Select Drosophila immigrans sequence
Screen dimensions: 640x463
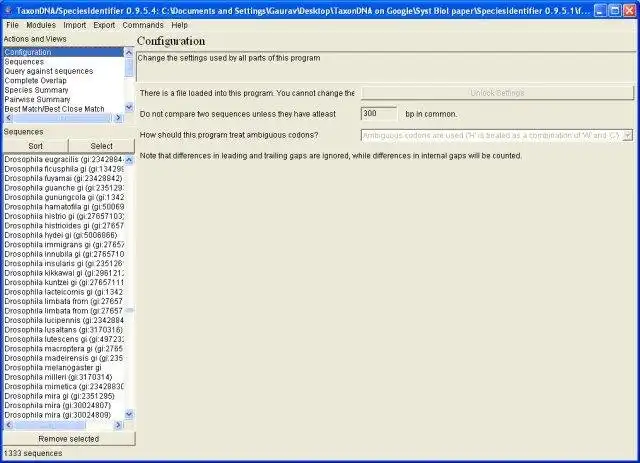tap(63, 245)
